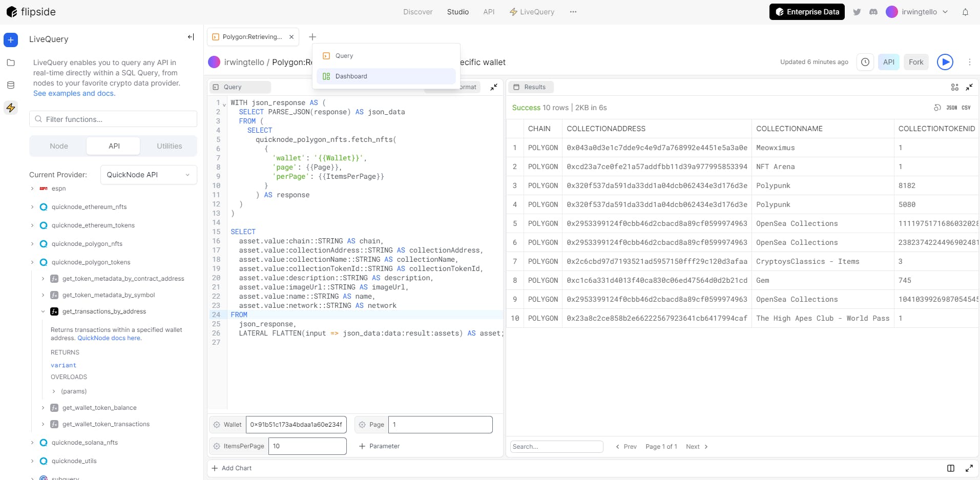Collapse the query editor panel
The height and width of the screenshot is (480, 980).
494,87
